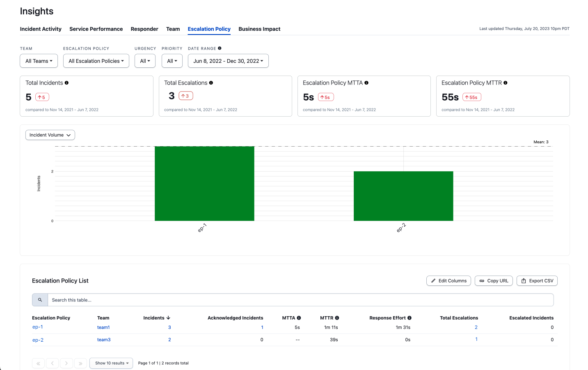
Task: Click the Date Range info icon
Action: click(x=220, y=48)
